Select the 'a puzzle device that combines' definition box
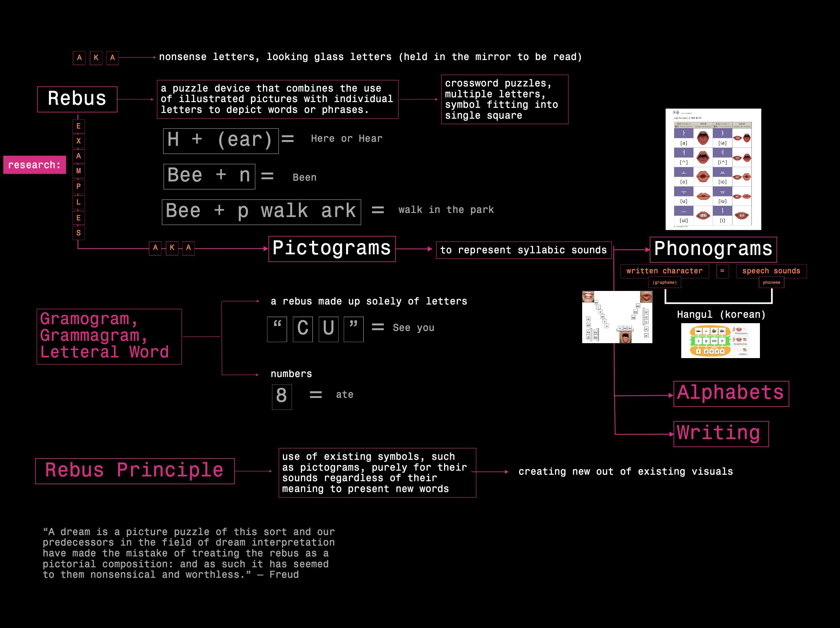The image size is (840, 628). tap(278, 99)
